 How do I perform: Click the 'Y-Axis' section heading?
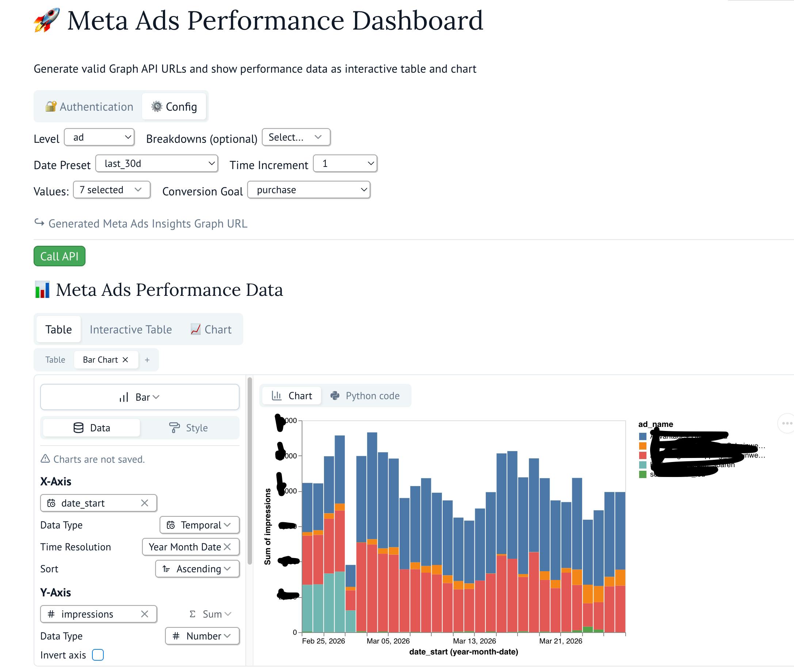coord(56,592)
